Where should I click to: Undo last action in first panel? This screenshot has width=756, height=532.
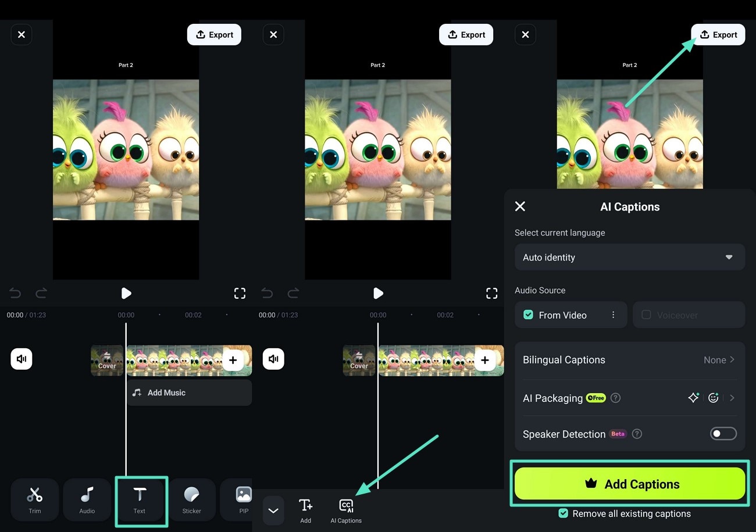point(16,293)
